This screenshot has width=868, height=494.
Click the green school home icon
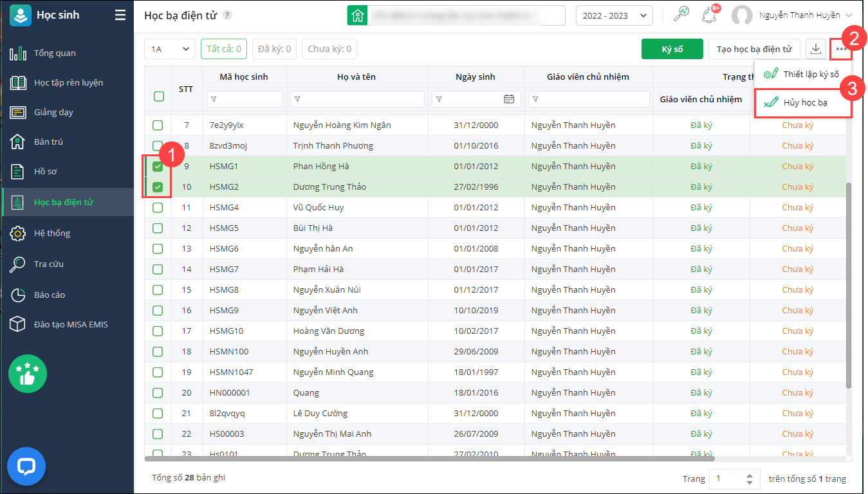[x=358, y=15]
